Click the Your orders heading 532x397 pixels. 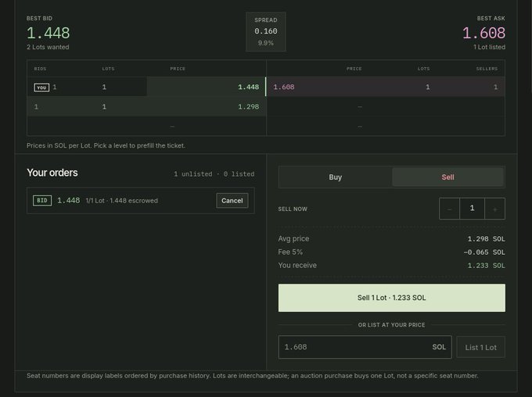52,173
